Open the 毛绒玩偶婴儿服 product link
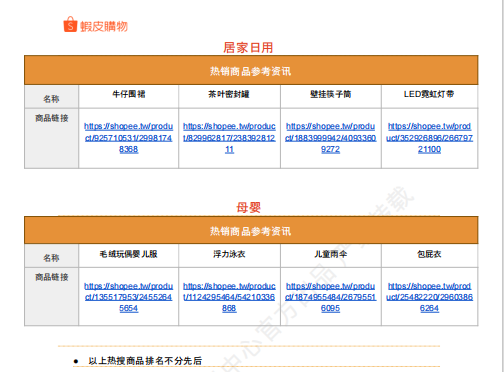 pyautogui.click(x=128, y=297)
